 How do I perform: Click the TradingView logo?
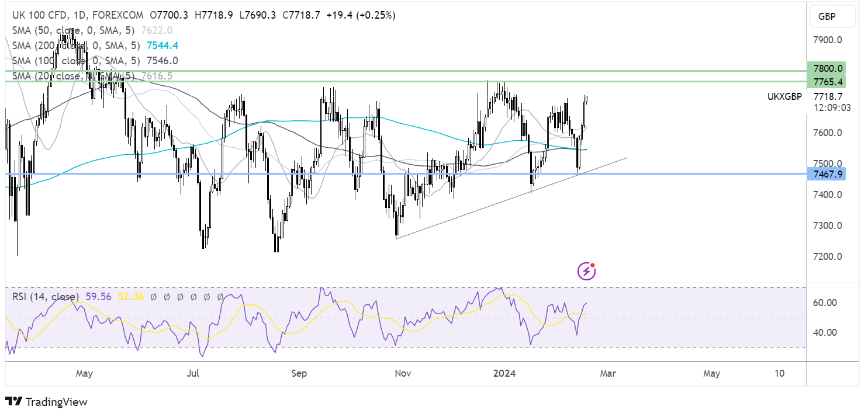(x=46, y=402)
